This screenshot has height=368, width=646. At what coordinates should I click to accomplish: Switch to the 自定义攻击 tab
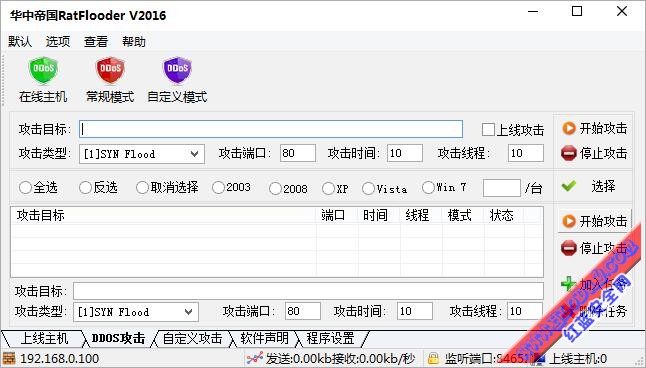[x=192, y=339]
